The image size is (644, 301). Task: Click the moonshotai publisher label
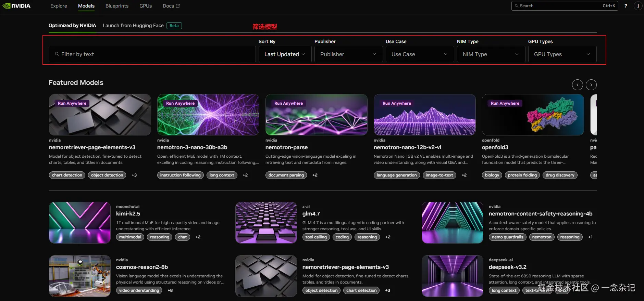(128, 207)
